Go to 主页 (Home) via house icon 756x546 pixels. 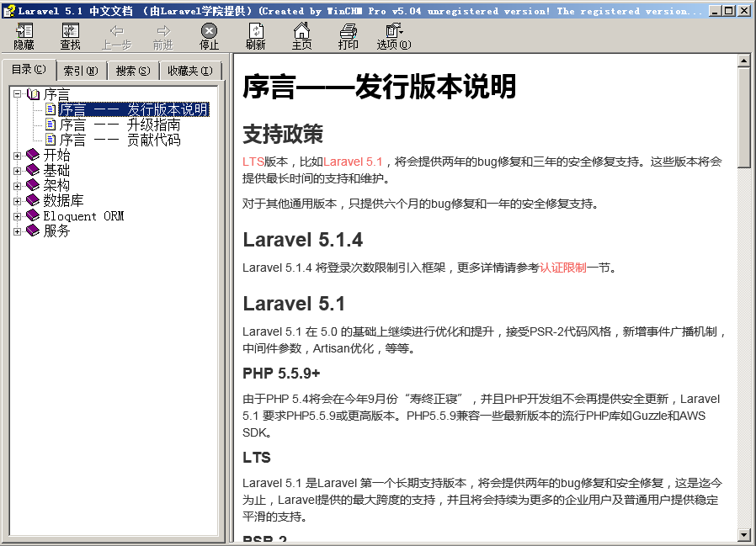point(302,31)
